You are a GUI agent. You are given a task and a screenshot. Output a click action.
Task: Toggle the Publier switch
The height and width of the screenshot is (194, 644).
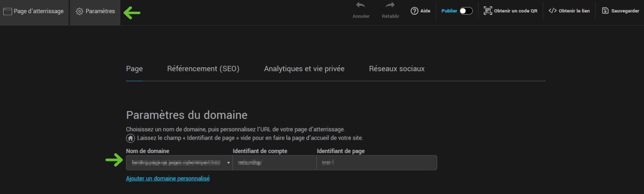coord(466,11)
